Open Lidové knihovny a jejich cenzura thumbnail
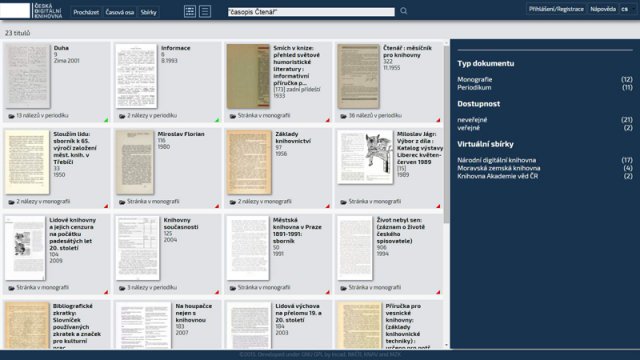 (x=25, y=248)
